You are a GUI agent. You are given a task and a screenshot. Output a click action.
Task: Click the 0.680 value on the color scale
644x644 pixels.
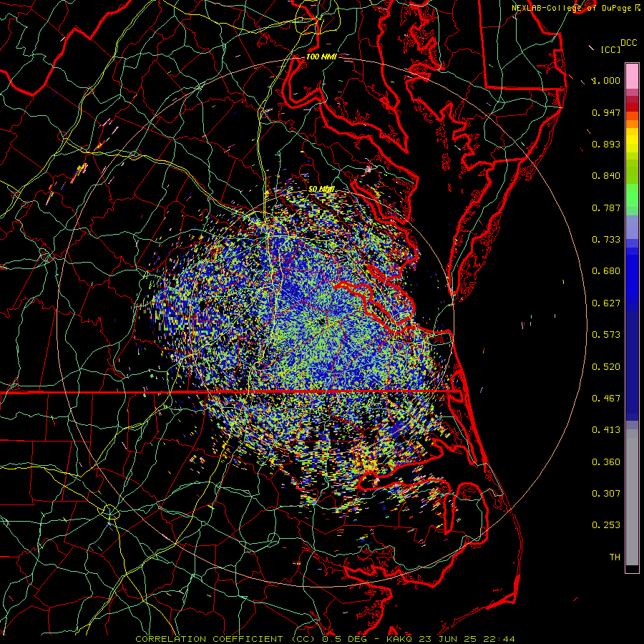click(606, 271)
